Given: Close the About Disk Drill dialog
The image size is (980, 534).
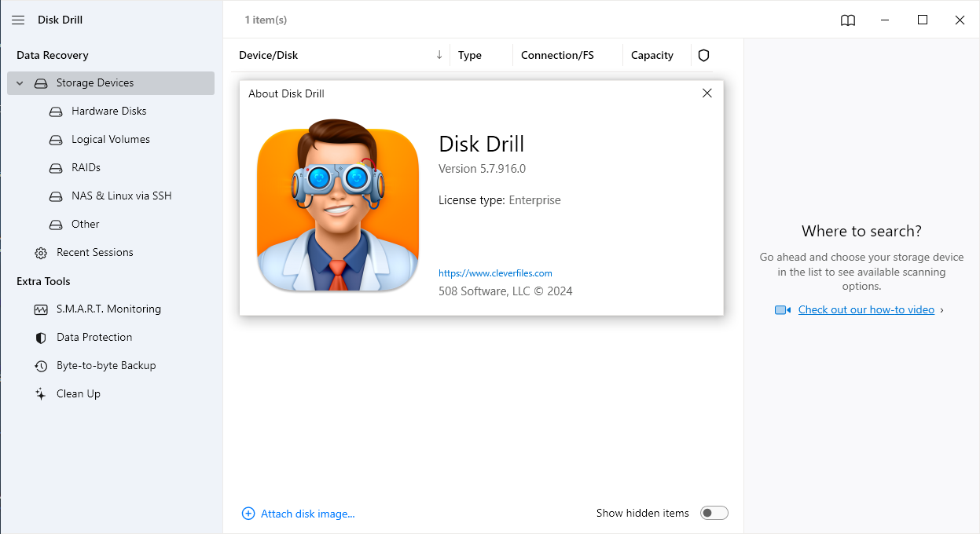Looking at the screenshot, I should pos(707,93).
